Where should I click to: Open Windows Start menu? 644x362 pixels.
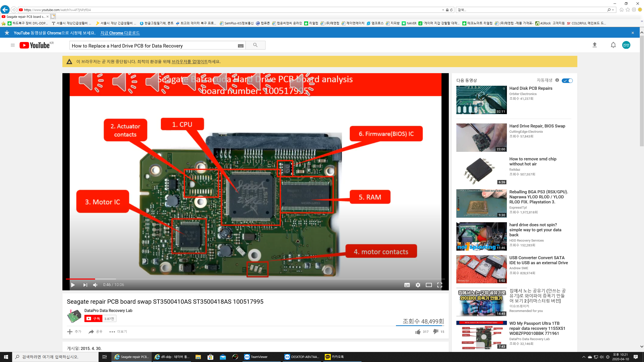click(6, 357)
